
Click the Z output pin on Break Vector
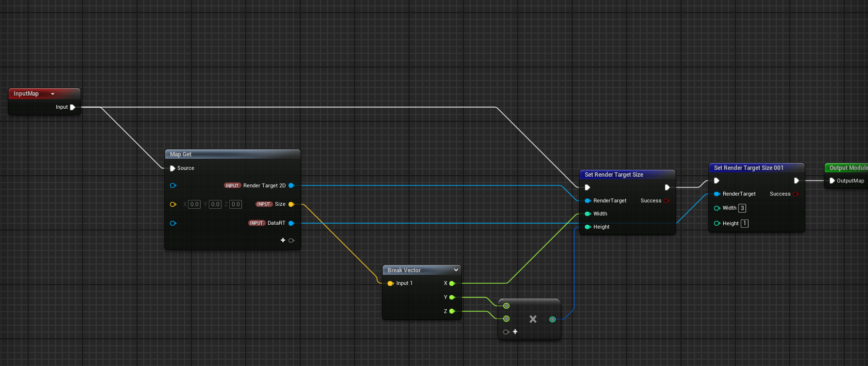452,311
